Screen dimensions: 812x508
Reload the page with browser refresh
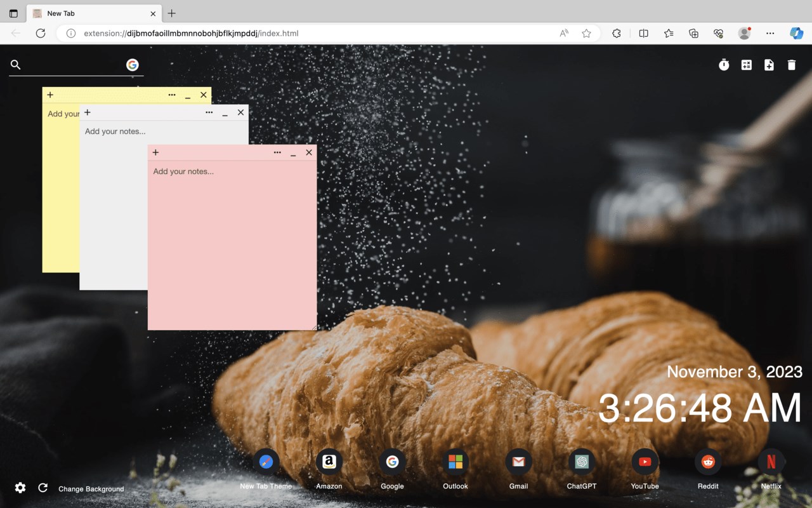[x=41, y=33]
